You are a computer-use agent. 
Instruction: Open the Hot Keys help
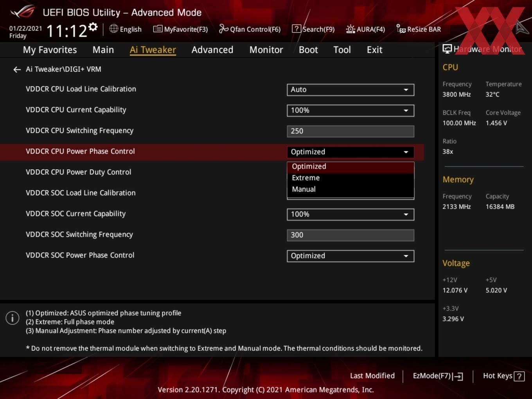pos(503,376)
